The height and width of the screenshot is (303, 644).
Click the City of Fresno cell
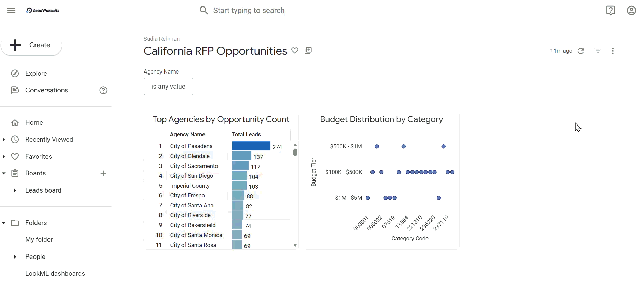187,196
